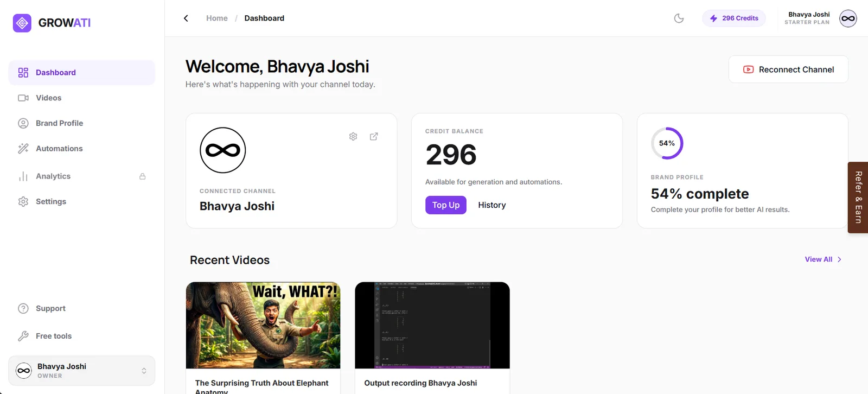Open the Elephant Anatomy video thumbnail
Screen dimensions: 868x394
(x=263, y=325)
